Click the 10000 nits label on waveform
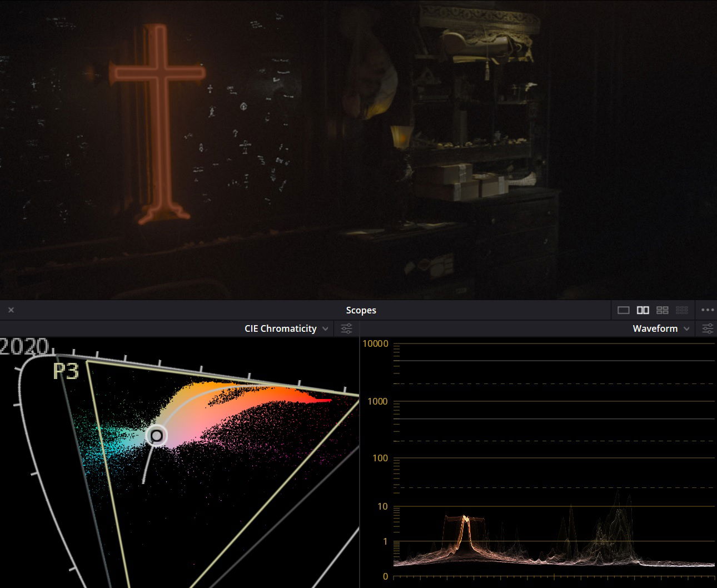 click(375, 343)
